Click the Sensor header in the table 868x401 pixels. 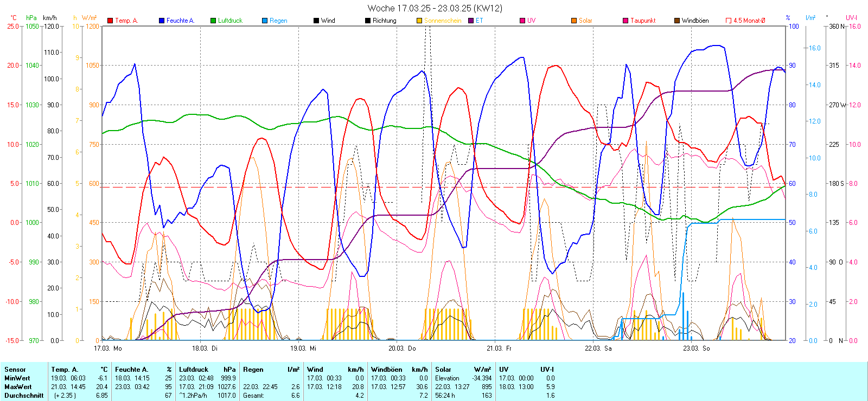[x=15, y=370]
